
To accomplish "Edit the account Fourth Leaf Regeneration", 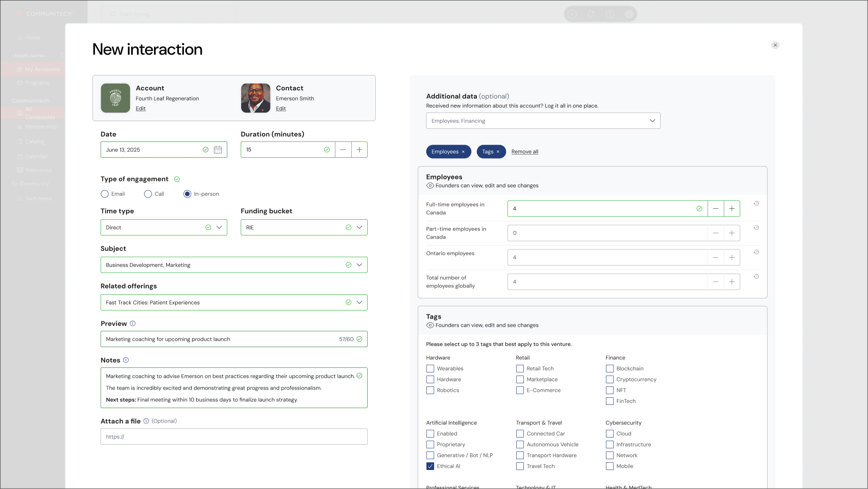I will click(x=140, y=108).
